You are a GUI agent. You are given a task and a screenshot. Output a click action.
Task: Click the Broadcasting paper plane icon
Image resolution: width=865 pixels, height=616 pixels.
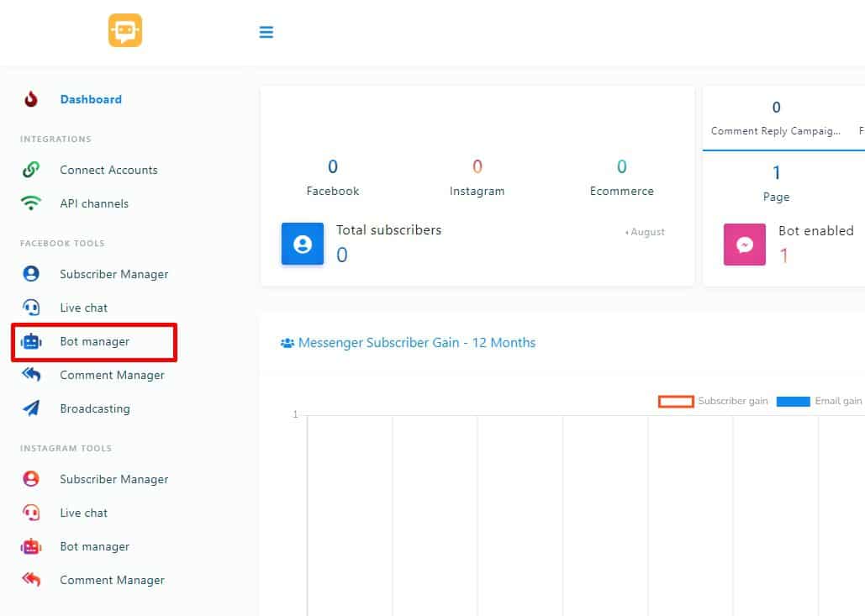point(31,408)
